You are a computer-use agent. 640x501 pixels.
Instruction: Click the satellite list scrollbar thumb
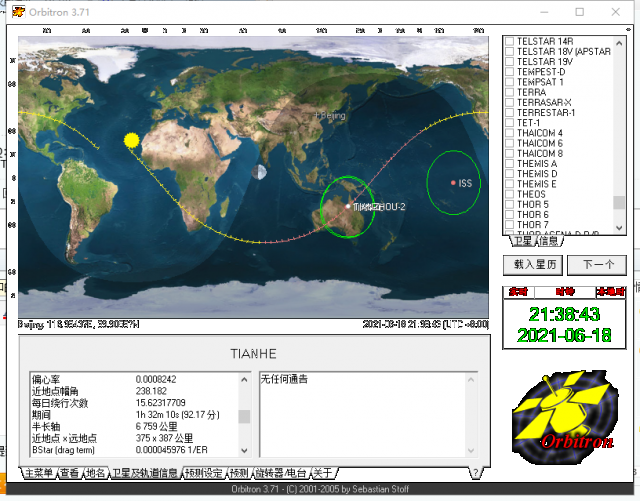pyautogui.click(x=619, y=202)
